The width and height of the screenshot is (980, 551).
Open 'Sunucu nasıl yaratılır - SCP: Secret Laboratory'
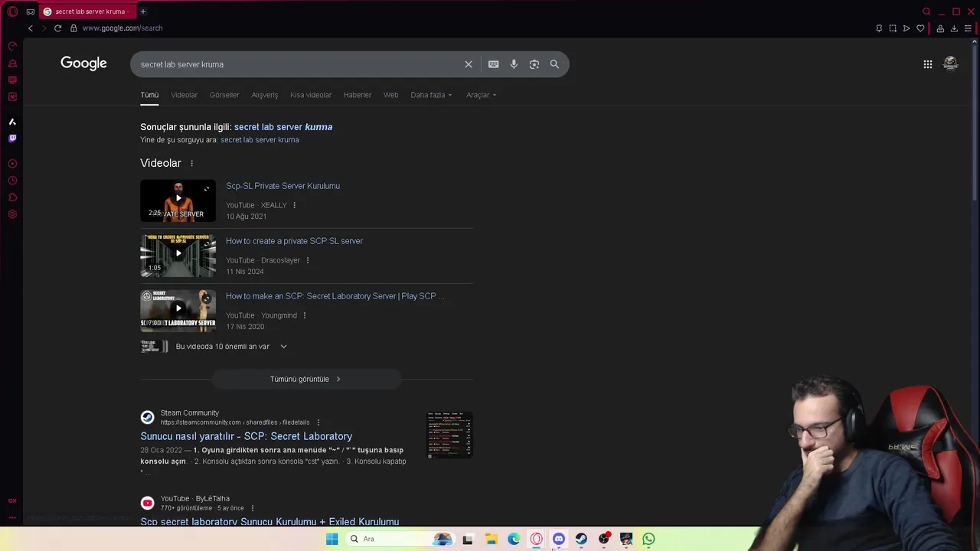pos(246,436)
